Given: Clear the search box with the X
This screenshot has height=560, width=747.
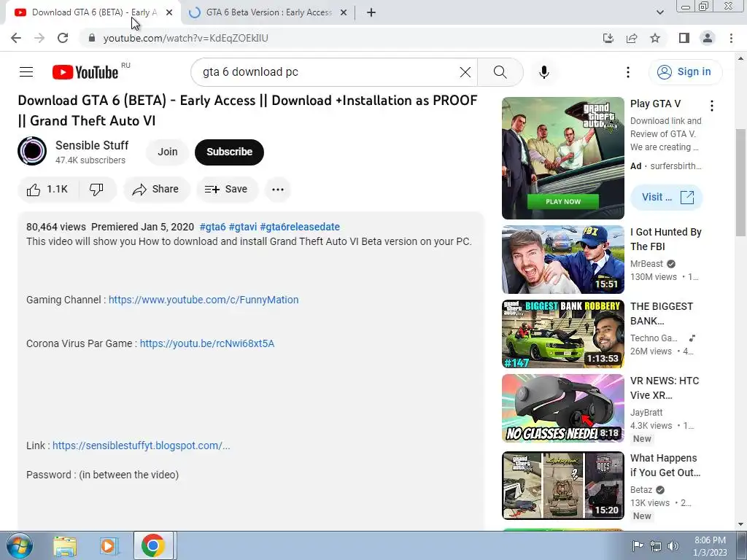Looking at the screenshot, I should coord(465,72).
